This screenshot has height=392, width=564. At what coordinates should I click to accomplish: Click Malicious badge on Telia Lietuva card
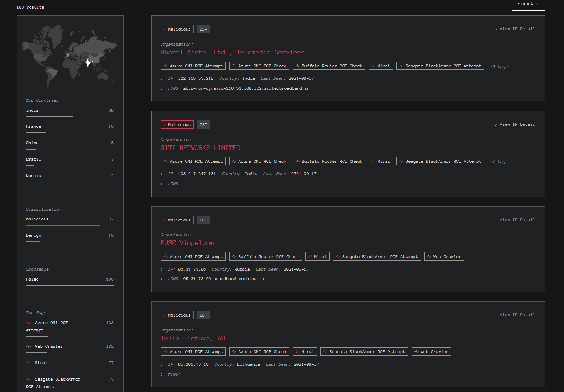point(177,315)
